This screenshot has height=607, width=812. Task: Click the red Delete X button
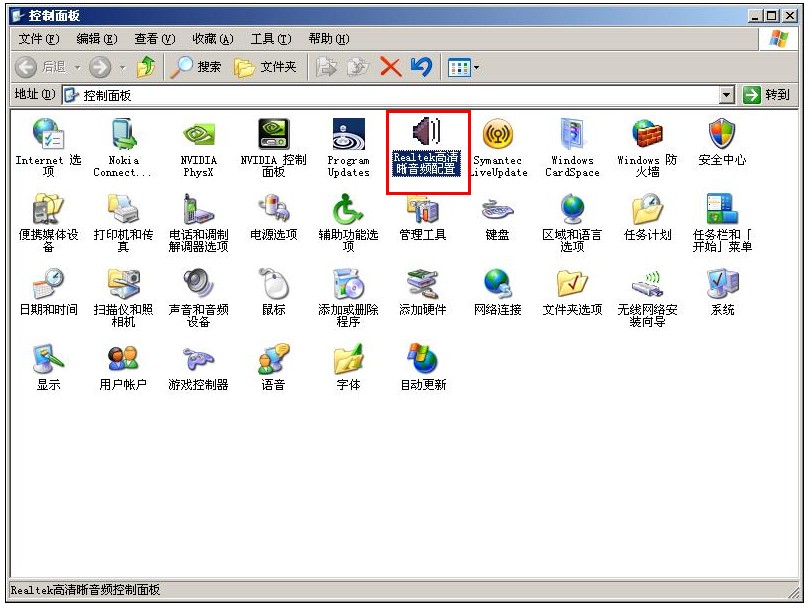coord(390,67)
